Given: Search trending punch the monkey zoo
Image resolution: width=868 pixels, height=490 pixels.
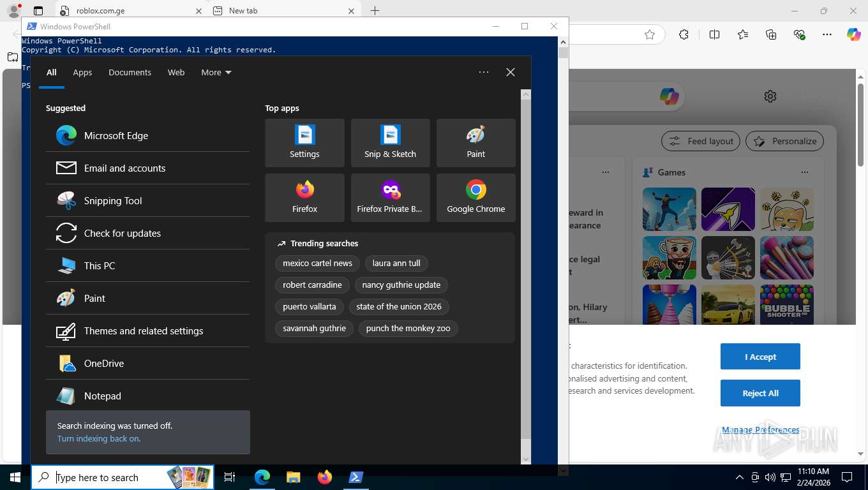Looking at the screenshot, I should 408,328.
